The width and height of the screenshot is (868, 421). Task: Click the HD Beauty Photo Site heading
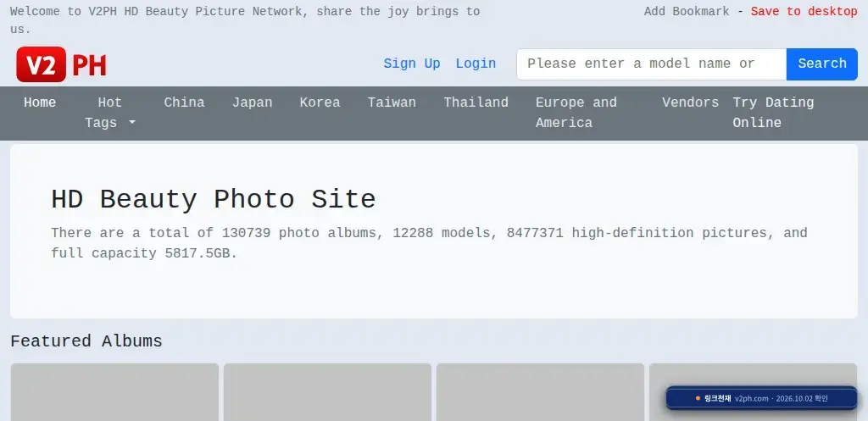214,199
